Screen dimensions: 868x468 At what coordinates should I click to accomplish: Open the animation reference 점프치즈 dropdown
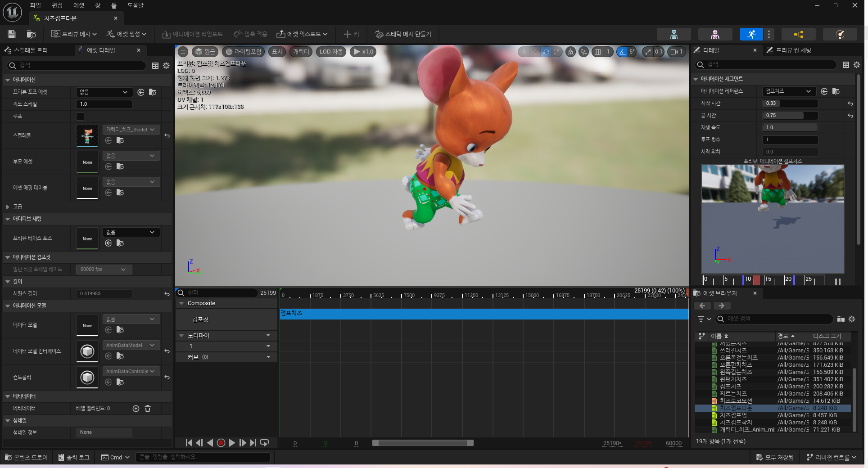[x=789, y=91]
